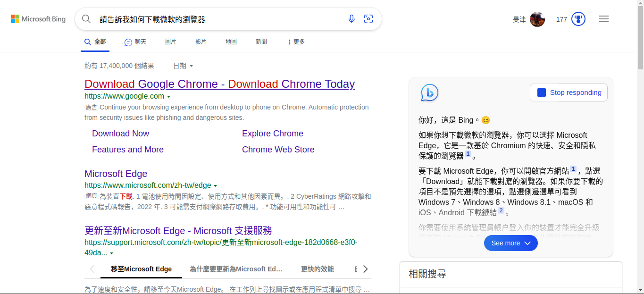Open the user profile avatar

pos(537,19)
